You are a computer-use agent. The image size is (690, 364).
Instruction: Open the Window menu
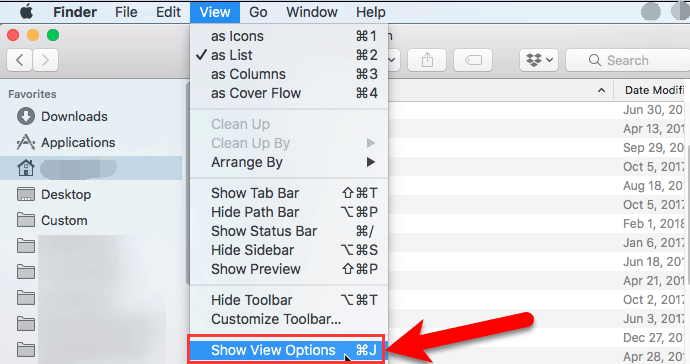click(312, 12)
